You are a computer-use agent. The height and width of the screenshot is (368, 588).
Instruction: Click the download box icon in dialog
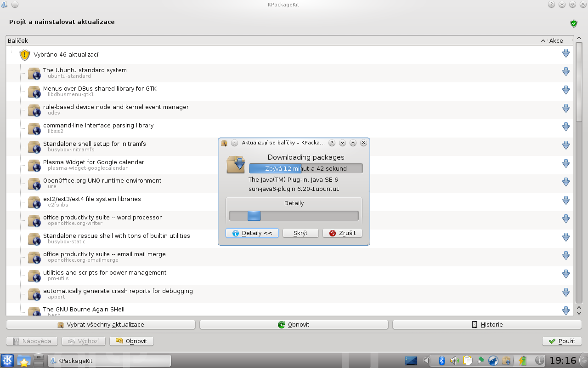click(x=236, y=164)
